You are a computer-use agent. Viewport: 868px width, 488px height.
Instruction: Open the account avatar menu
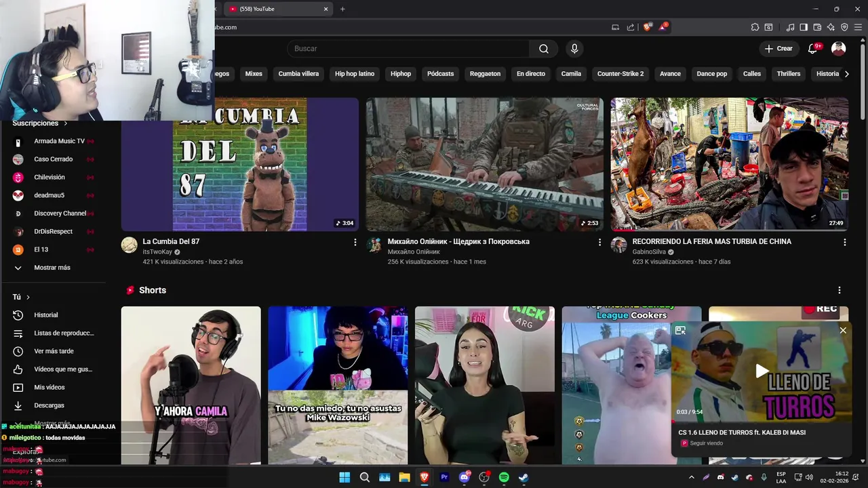(x=839, y=49)
